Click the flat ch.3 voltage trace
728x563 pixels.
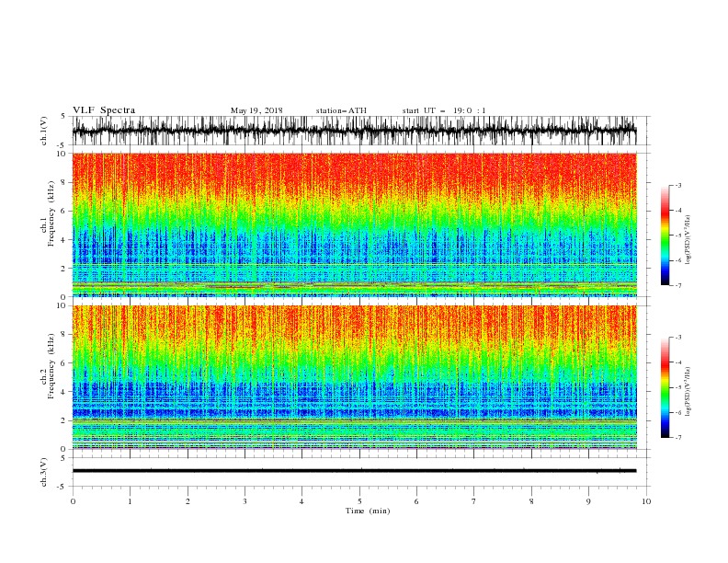point(354,471)
